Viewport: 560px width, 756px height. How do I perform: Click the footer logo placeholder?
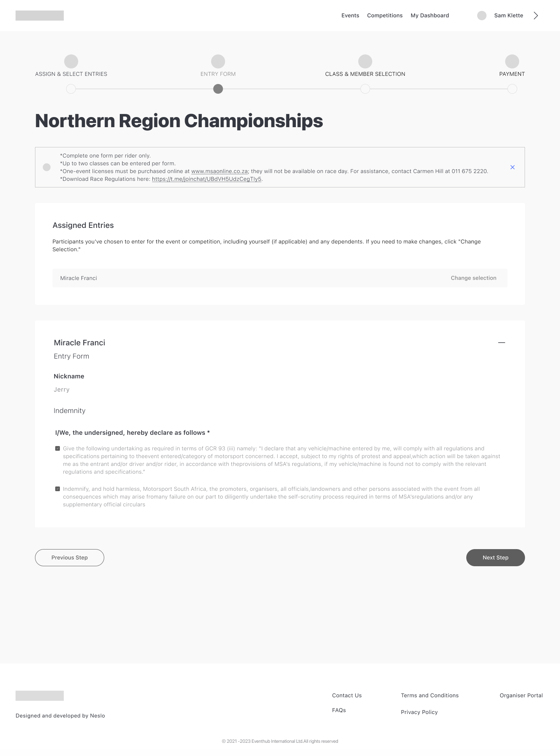tap(40, 696)
